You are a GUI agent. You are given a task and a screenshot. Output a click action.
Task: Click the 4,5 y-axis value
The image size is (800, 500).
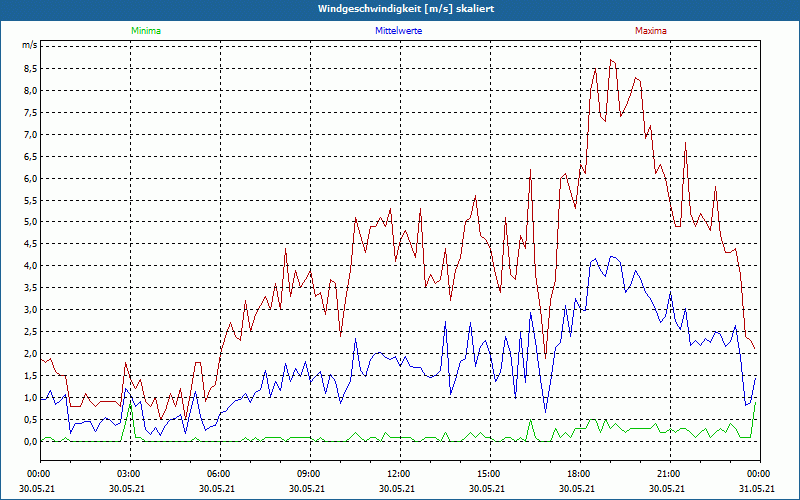point(30,244)
